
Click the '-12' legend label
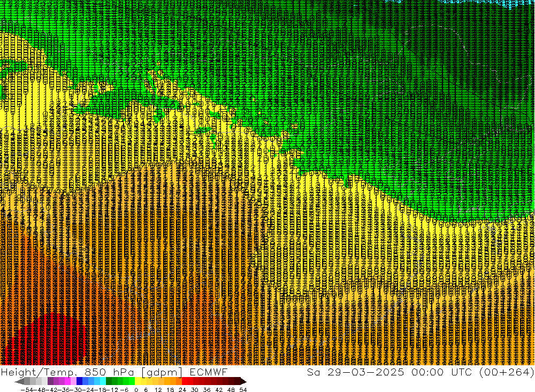[x=113, y=390]
